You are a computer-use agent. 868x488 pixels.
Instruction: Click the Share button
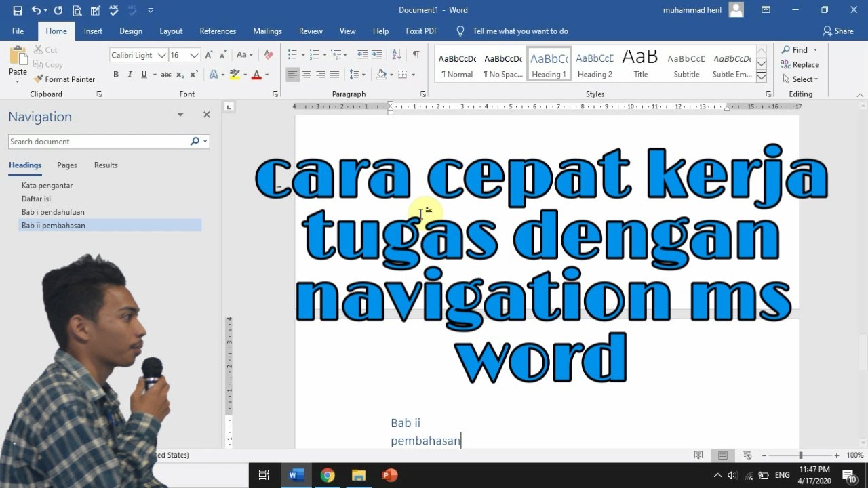click(838, 31)
